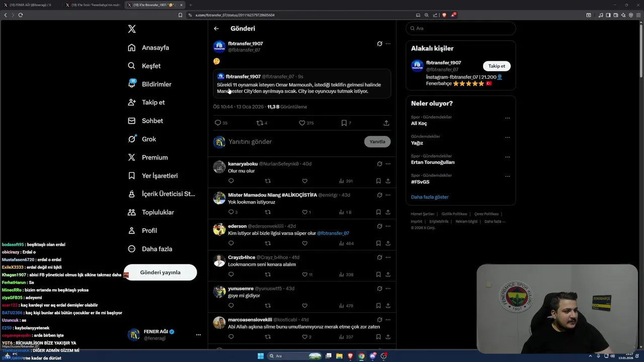
Task: Click the Ara search field
Action: pos(461,28)
